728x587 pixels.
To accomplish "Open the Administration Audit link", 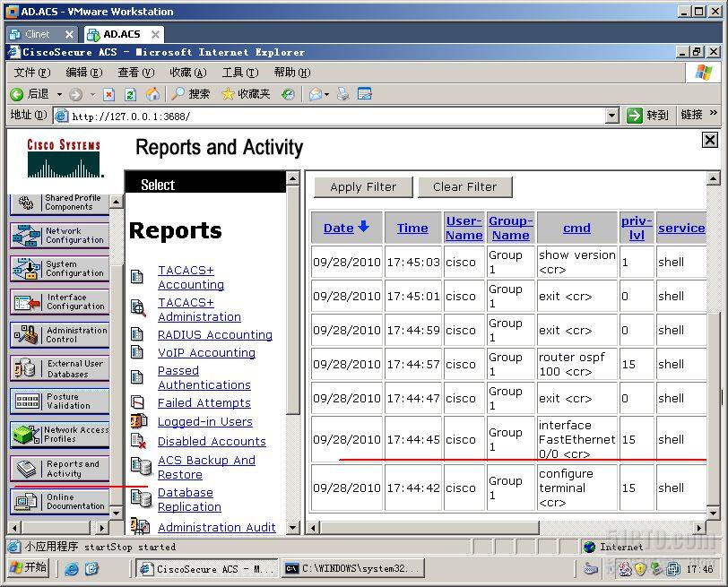I will pyautogui.click(x=217, y=527).
